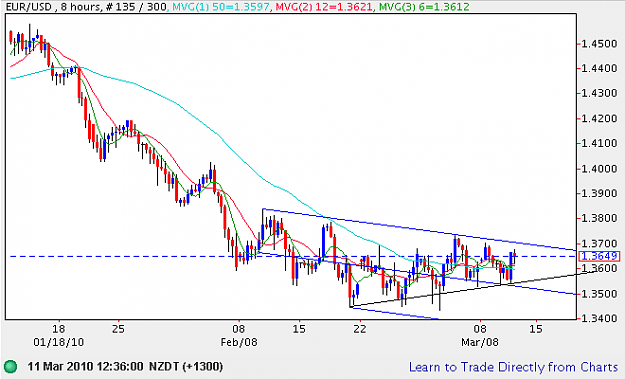Click the 1.3800 price axis label
Screen dimensions: 625x379
coord(599,218)
